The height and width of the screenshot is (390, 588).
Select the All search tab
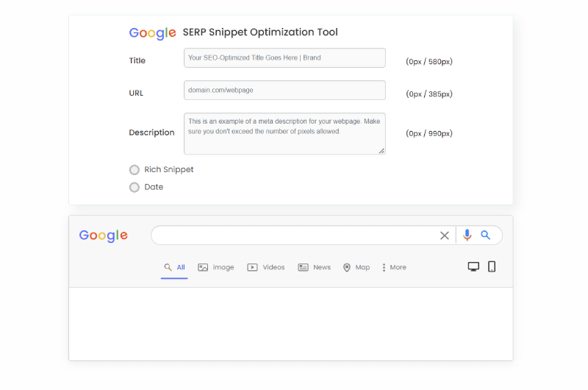pyautogui.click(x=174, y=267)
